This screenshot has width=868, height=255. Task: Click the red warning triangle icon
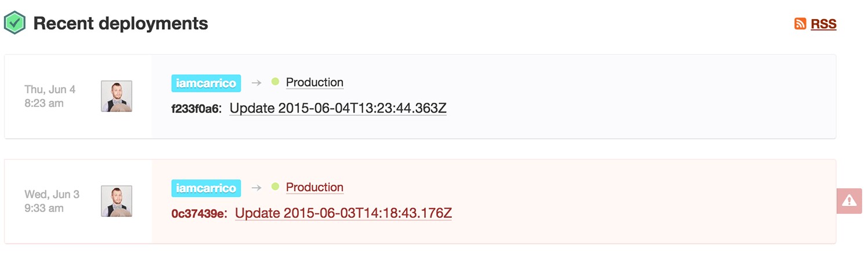[x=849, y=201]
